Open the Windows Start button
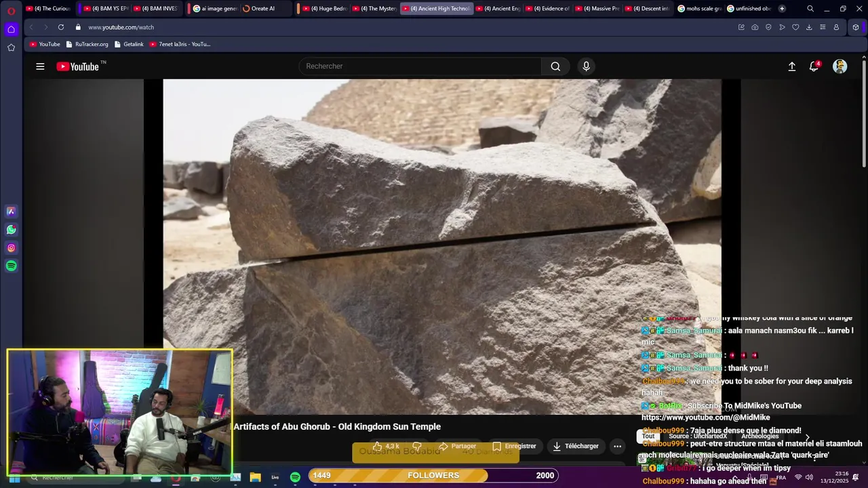The image size is (868, 488). [x=14, y=478]
